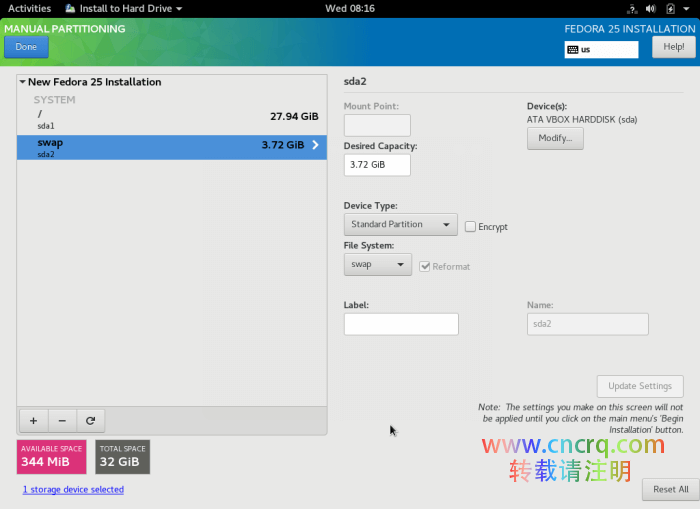Click the reload storage configuration icon
This screenshot has height=509, width=700.
(90, 421)
